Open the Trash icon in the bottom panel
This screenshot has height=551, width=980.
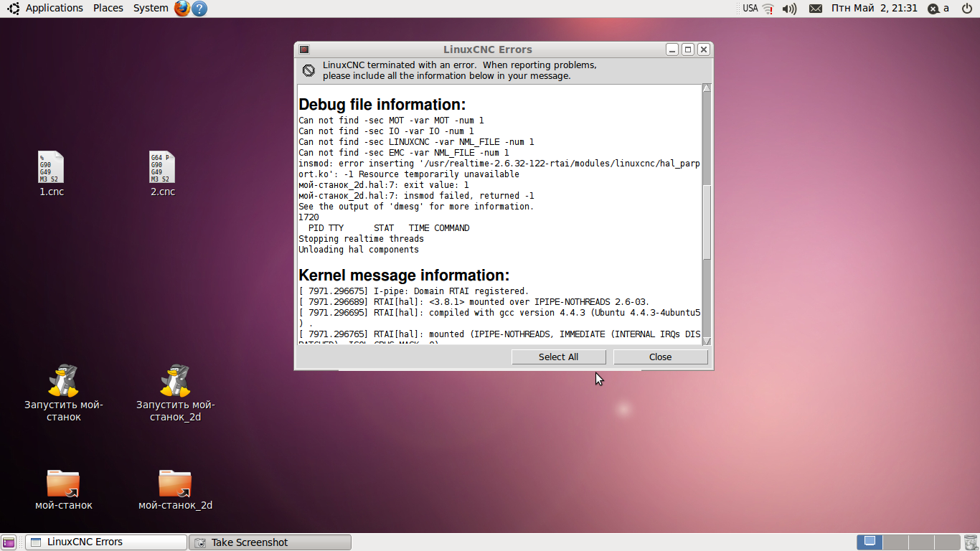(x=970, y=542)
